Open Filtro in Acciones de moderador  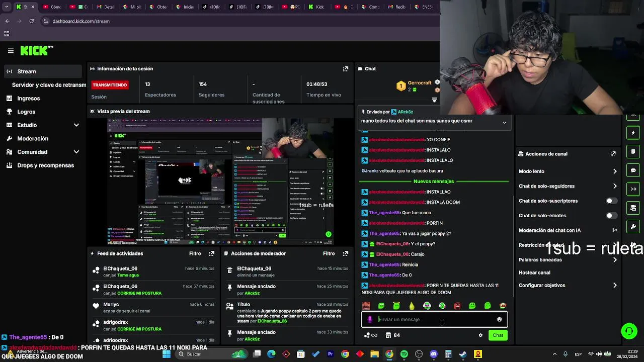click(329, 253)
